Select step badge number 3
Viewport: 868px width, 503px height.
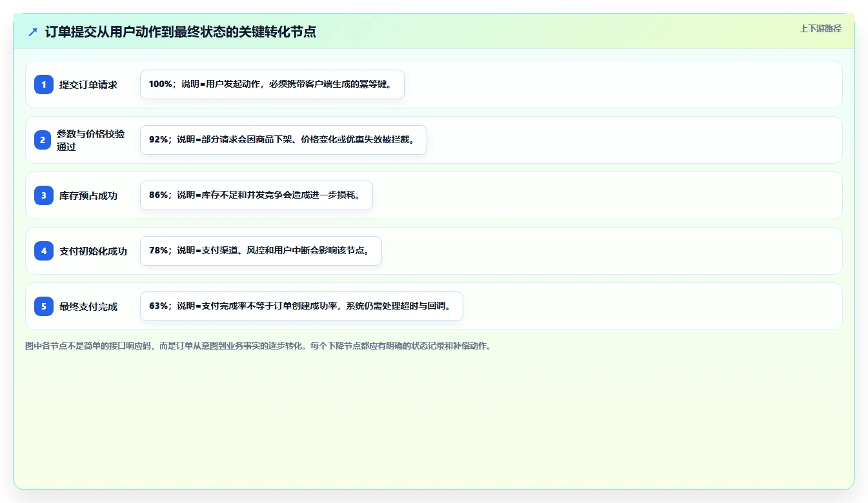[x=44, y=195]
